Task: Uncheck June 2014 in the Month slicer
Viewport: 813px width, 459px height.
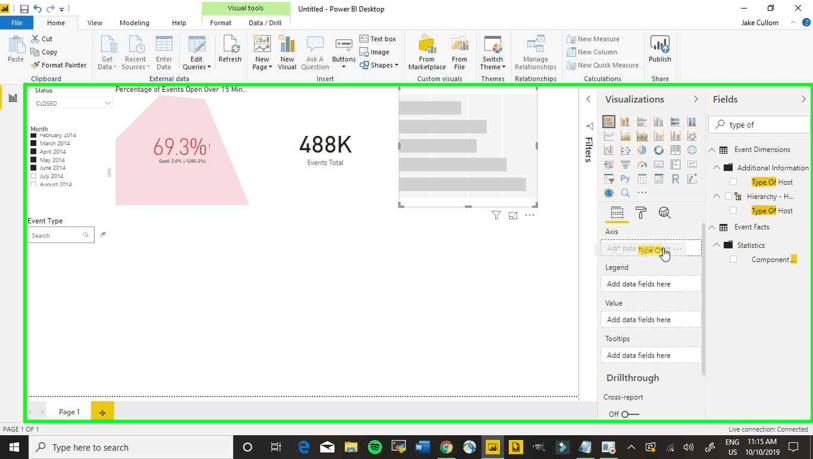Action: click(x=34, y=168)
